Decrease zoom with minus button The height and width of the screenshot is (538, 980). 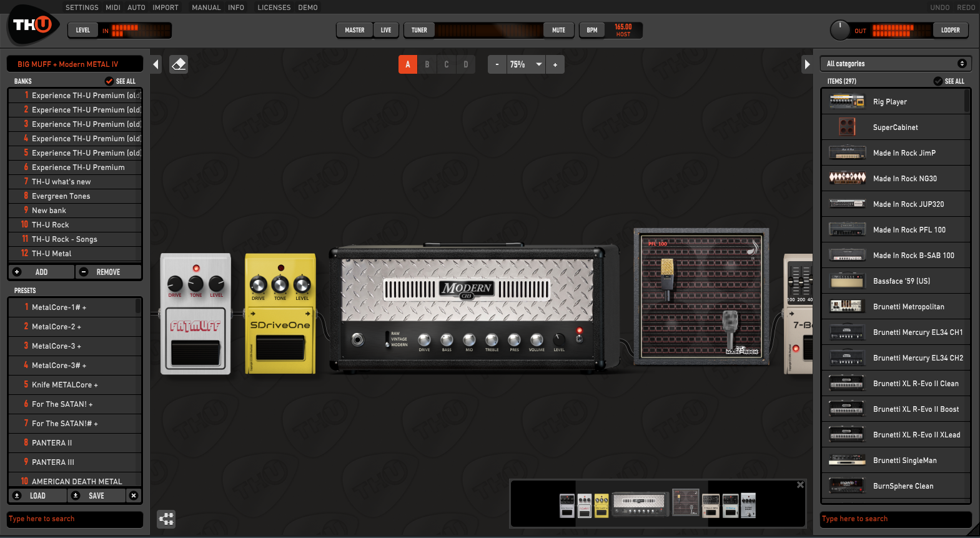point(497,64)
